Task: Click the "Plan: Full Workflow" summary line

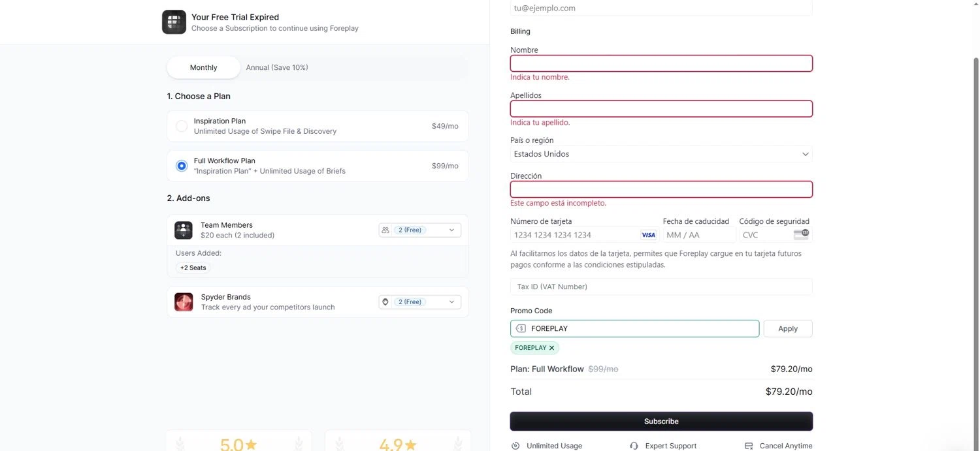Action: [547, 369]
